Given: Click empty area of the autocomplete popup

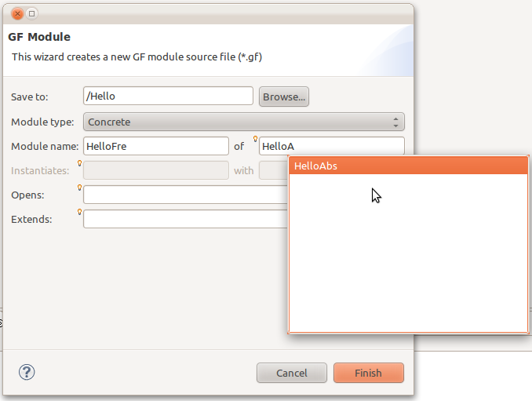Looking at the screenshot, I should [408, 259].
